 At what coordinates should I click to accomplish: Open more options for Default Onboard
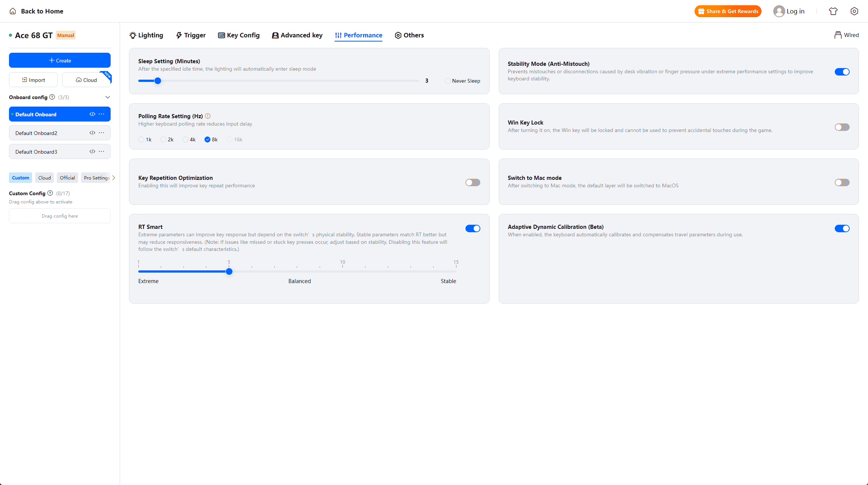(x=101, y=114)
